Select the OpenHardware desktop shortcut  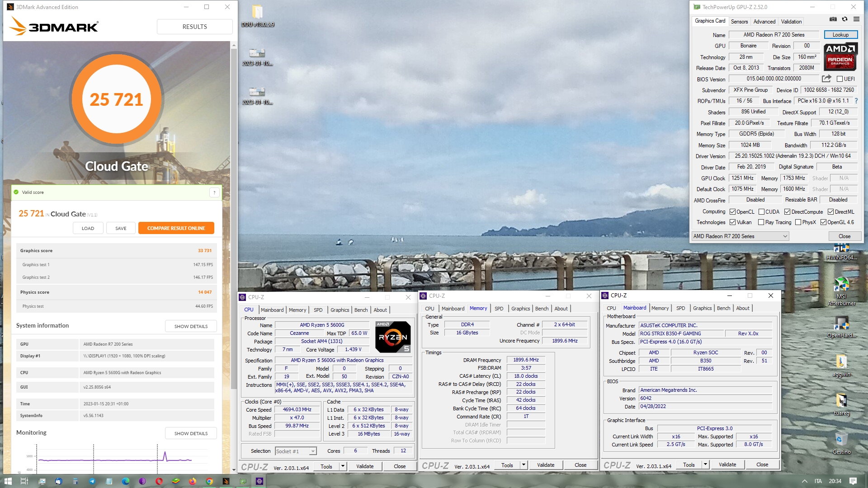[841, 327]
